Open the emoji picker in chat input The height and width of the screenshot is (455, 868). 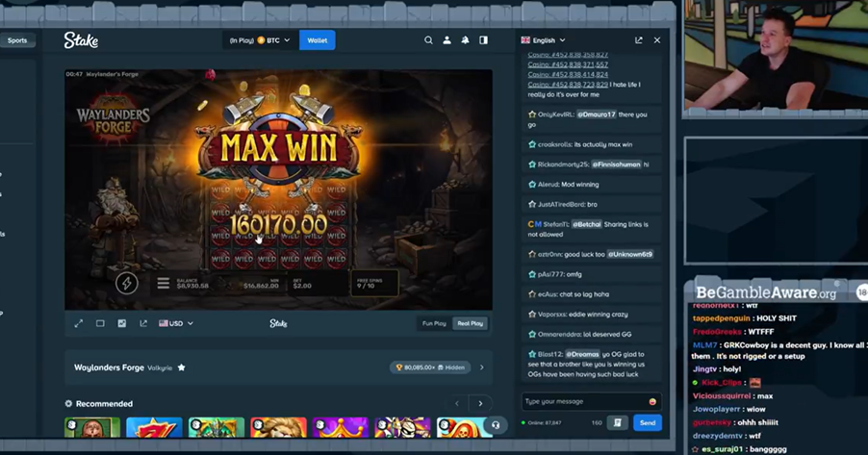(652, 401)
